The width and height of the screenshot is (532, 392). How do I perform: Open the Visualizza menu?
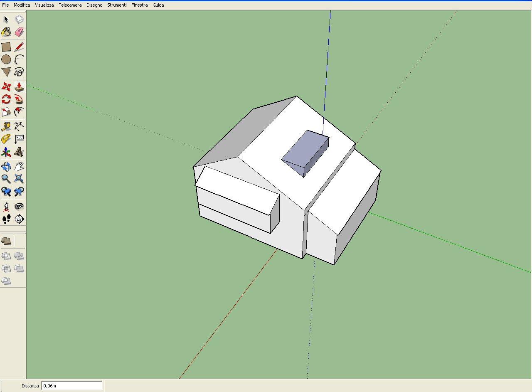(44, 5)
